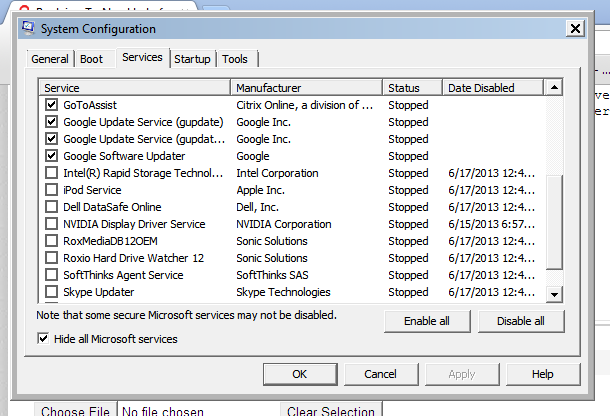Screen dimensions: 610x416
Task: Check Roxio Hard Drive Watcher 12 checkbox
Action: pyautogui.click(x=51, y=258)
